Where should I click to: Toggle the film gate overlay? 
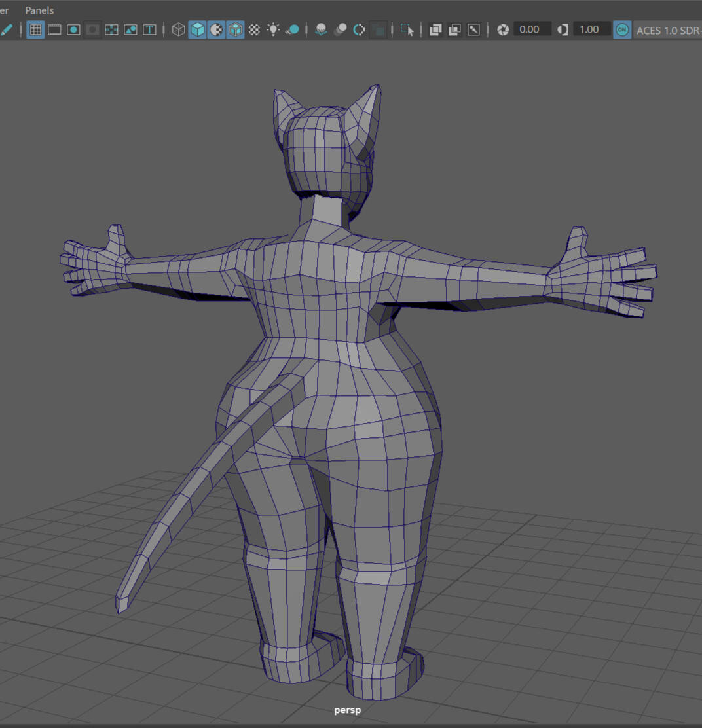[54, 29]
